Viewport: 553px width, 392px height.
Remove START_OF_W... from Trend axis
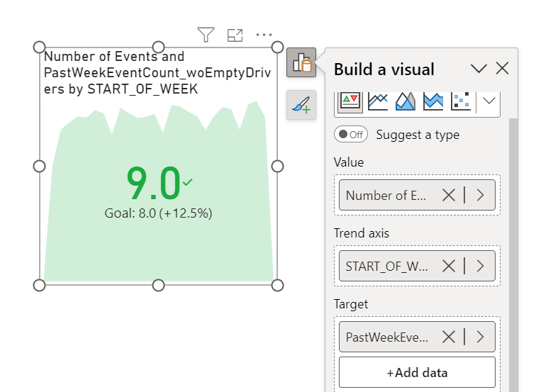449,266
